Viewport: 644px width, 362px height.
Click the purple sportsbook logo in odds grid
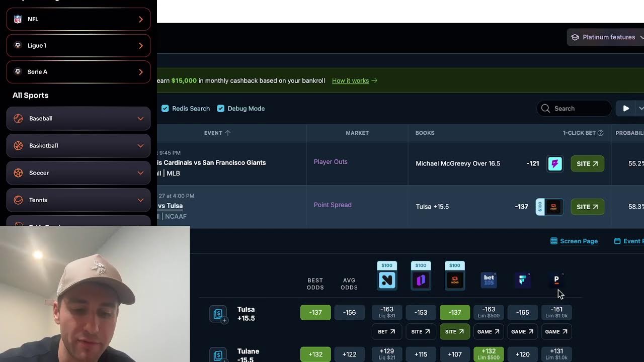[421, 280]
